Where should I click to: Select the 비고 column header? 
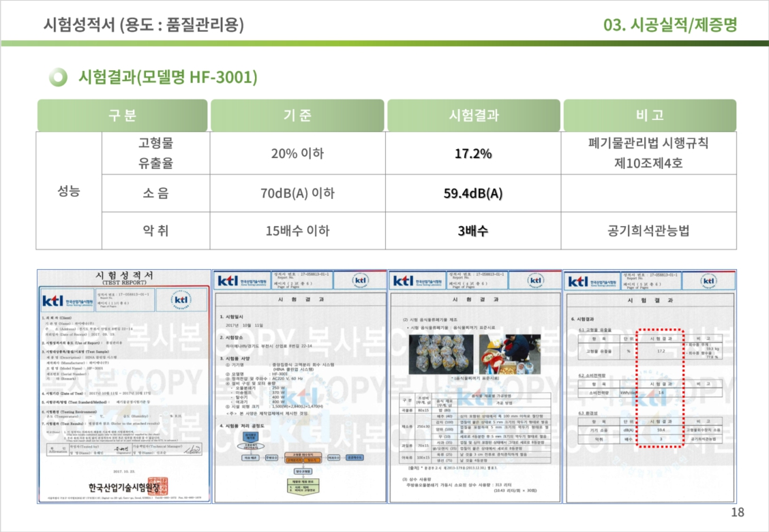point(649,115)
